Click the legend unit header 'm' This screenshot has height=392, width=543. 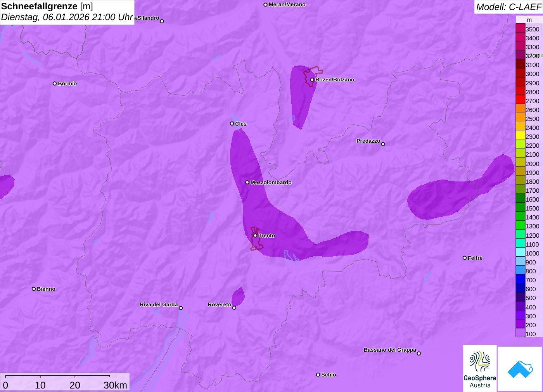point(529,20)
